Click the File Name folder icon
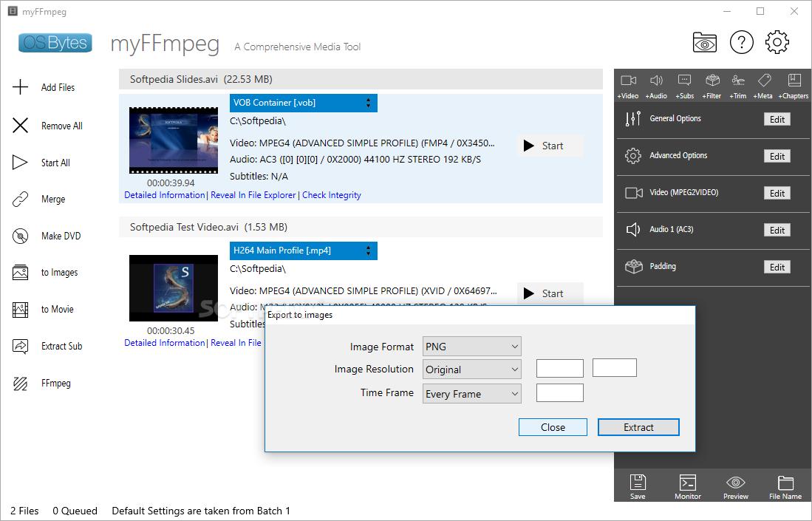812x521 pixels. point(785,483)
